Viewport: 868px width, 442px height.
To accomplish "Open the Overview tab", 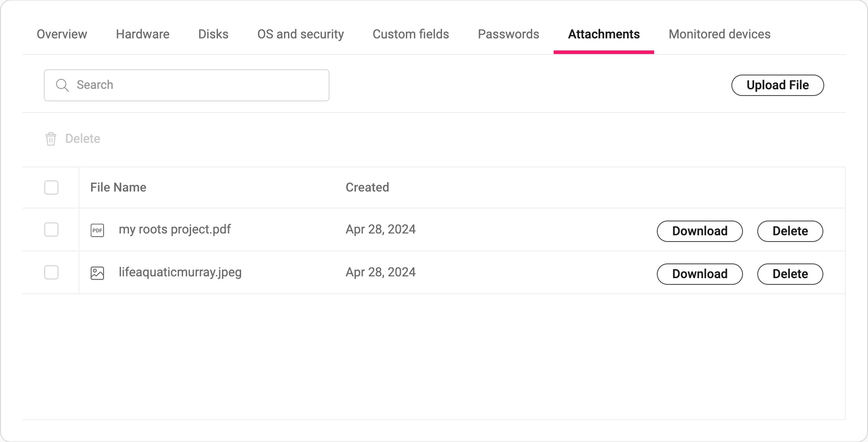I will click(62, 34).
